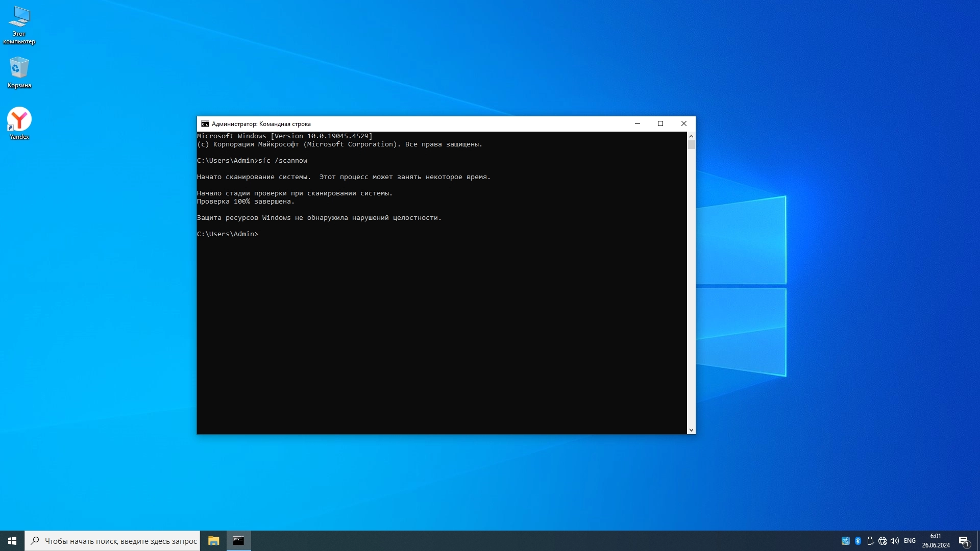Open the clock and date calendar flyout
The width and height of the screenshot is (980, 551).
[936, 541]
